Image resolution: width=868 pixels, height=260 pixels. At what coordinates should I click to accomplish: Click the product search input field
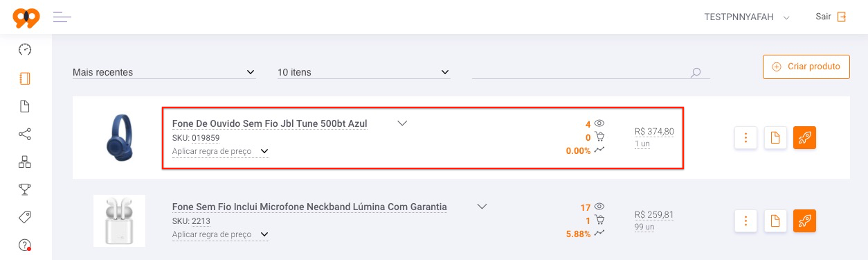590,72
